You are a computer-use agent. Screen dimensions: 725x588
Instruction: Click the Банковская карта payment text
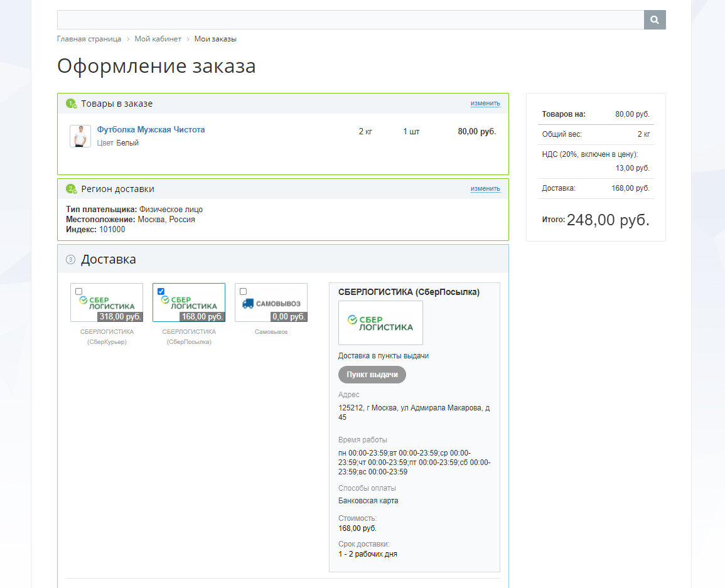point(368,501)
